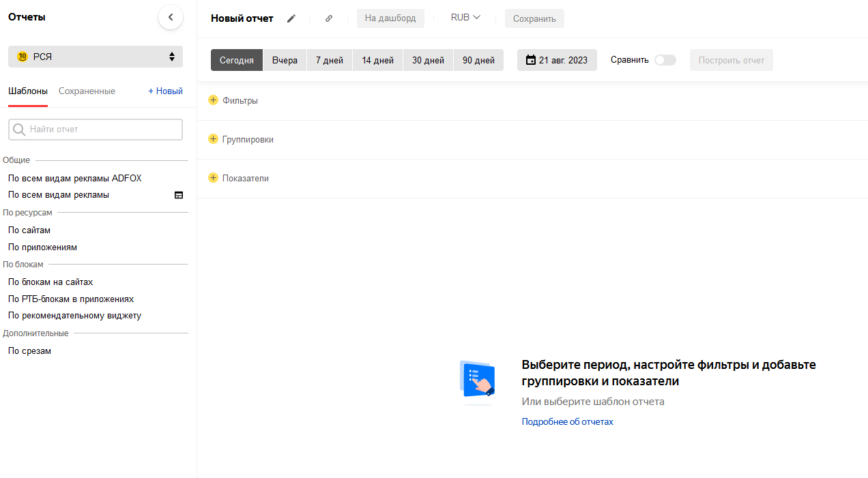This screenshot has width=868, height=478.
Task: Select the 30 дней period button
Action: click(x=428, y=60)
